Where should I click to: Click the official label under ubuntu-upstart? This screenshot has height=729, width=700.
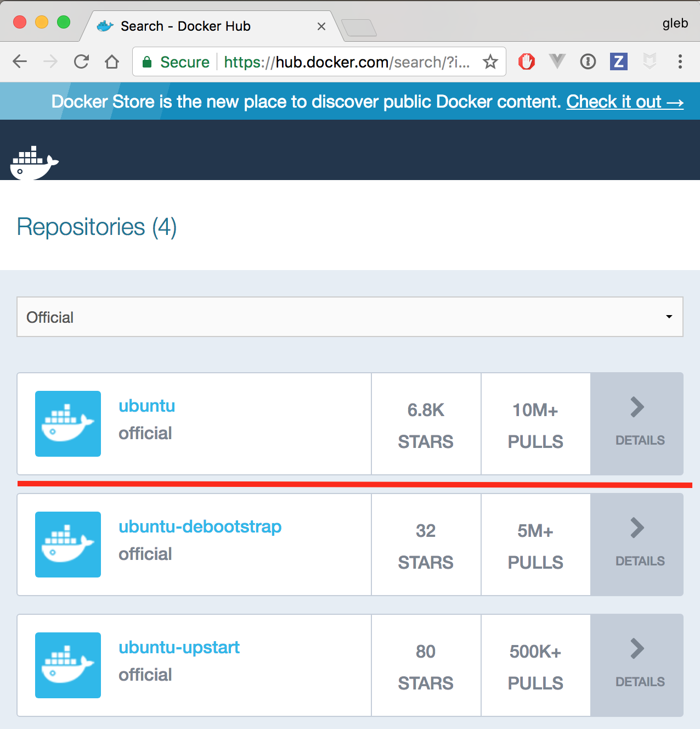(x=145, y=675)
